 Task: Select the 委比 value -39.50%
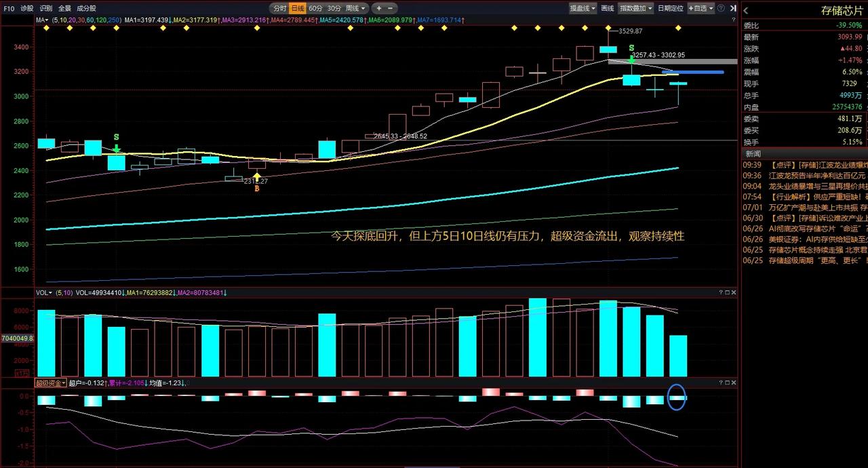point(850,25)
